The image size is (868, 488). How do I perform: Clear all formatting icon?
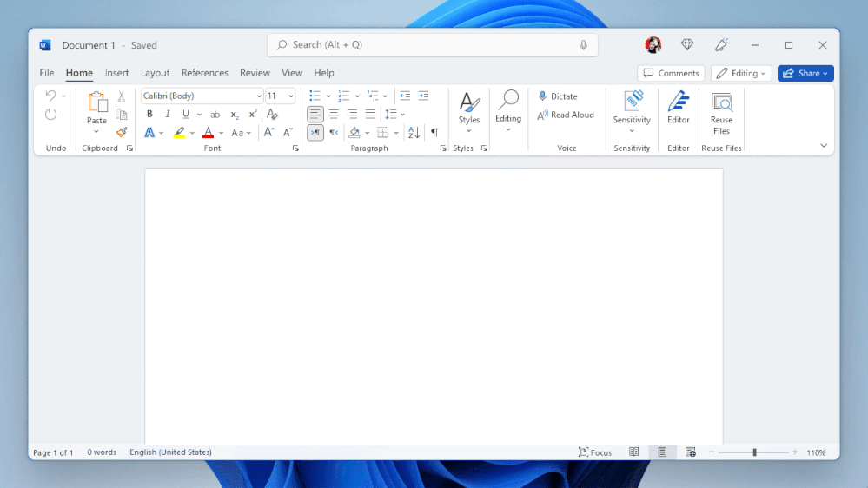272,114
